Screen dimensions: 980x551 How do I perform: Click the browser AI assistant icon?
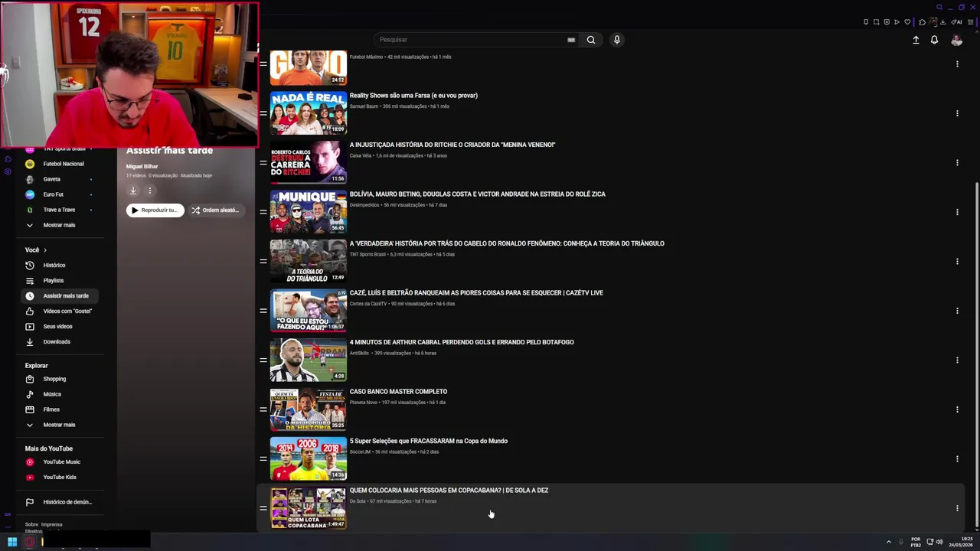pyautogui.click(x=956, y=22)
